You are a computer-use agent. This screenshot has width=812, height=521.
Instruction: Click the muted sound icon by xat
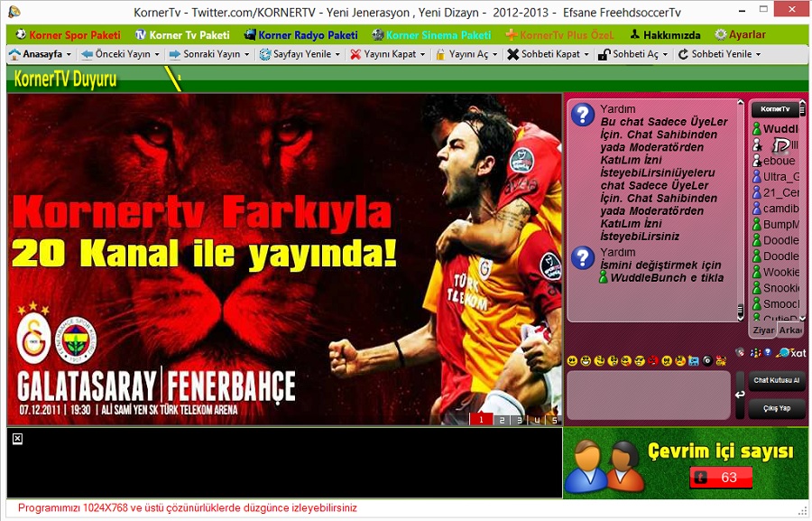click(740, 352)
